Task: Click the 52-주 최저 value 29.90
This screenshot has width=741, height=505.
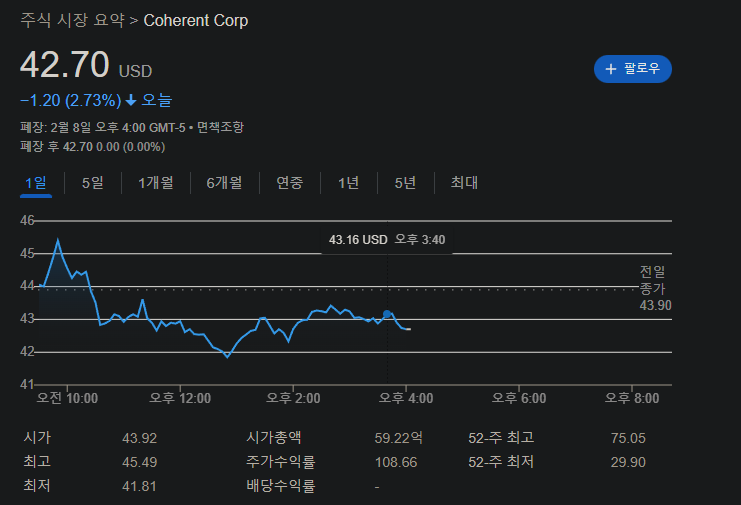Action: [628, 462]
